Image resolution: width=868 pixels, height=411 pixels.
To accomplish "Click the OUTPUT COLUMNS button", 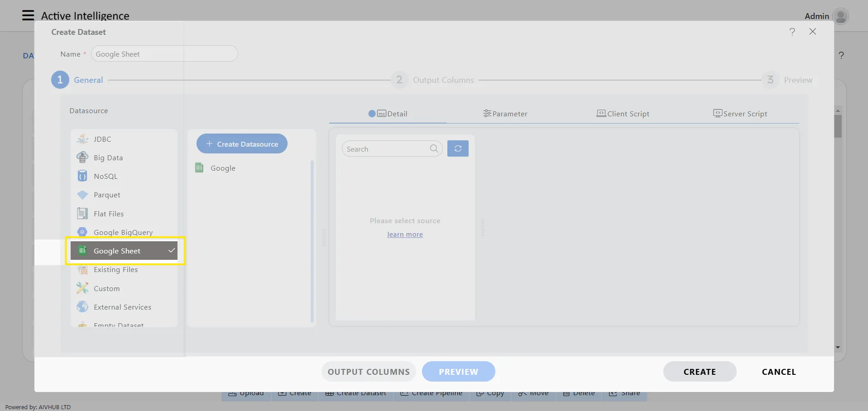I will pos(369,372).
